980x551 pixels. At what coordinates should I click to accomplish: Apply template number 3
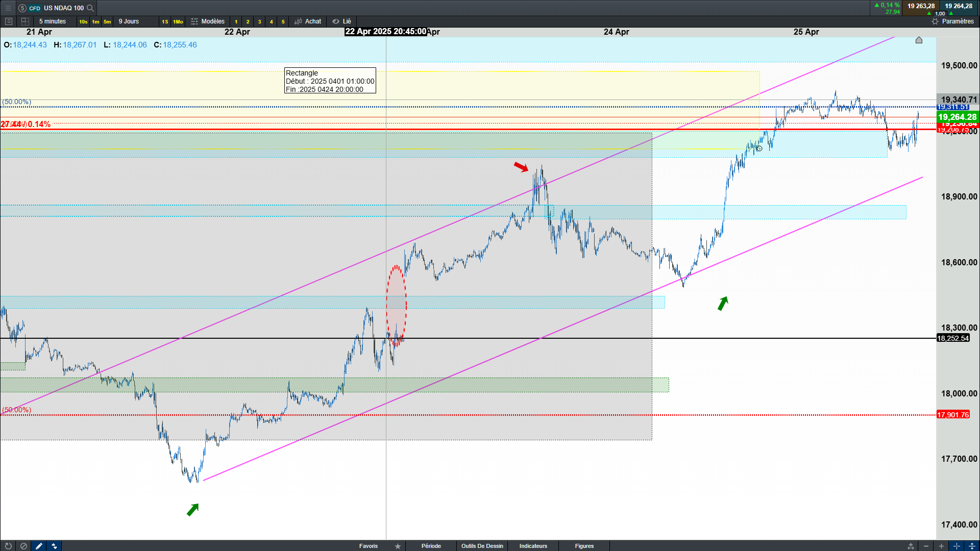pyautogui.click(x=259, y=21)
